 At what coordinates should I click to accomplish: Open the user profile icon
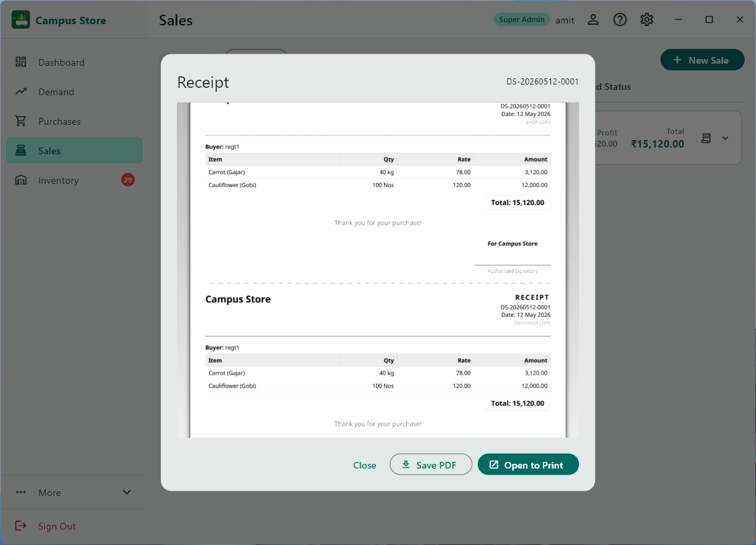click(593, 19)
